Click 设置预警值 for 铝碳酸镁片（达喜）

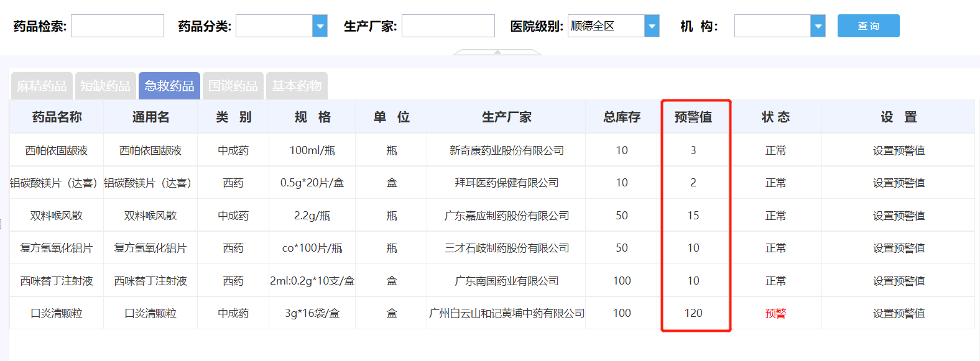pos(899,183)
